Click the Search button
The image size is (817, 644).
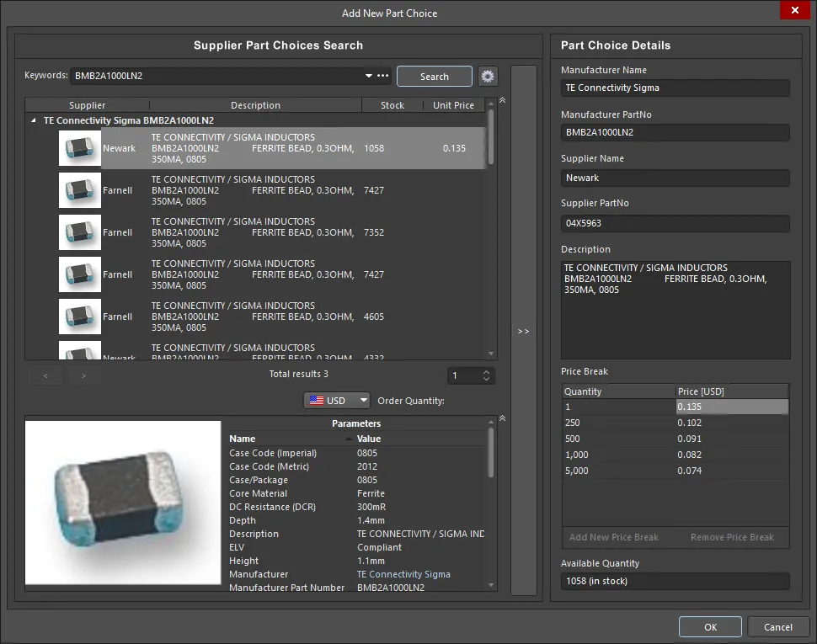434,77
